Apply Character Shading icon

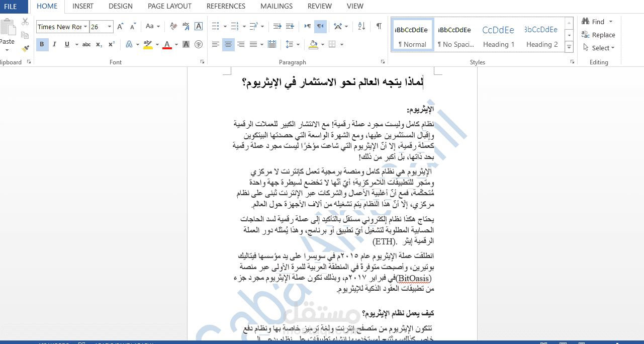point(186,44)
